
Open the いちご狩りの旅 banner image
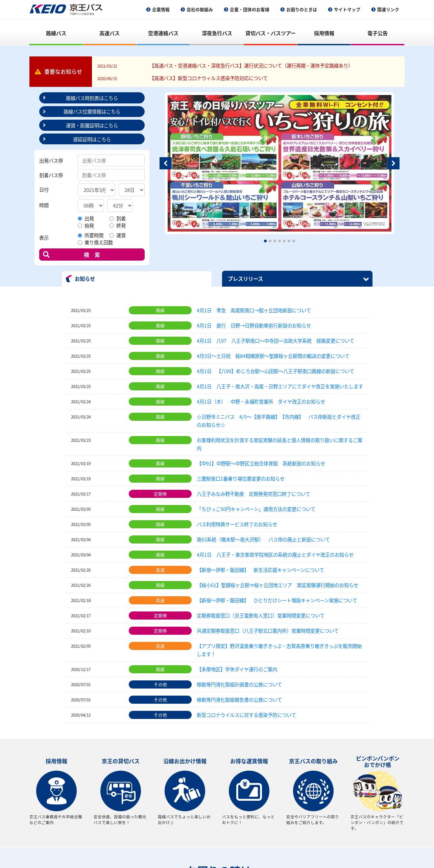click(280, 163)
